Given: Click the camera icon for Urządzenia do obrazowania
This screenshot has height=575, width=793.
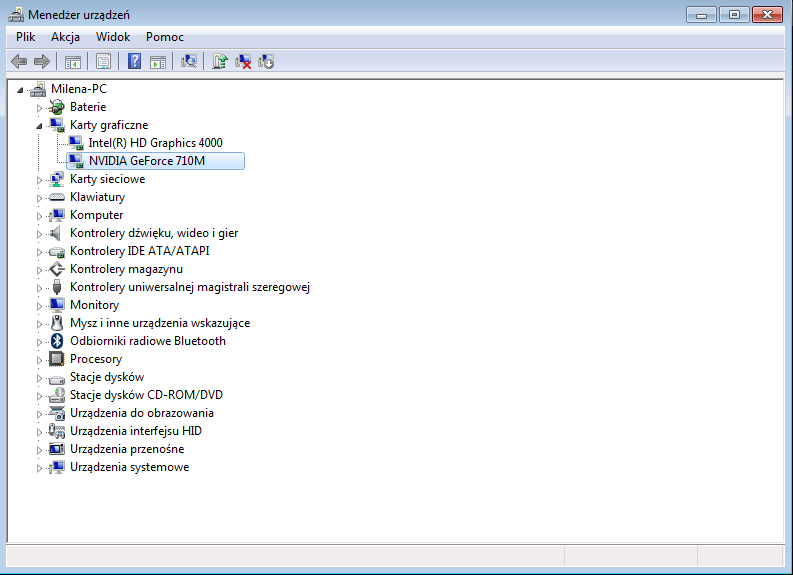Looking at the screenshot, I should tap(57, 413).
